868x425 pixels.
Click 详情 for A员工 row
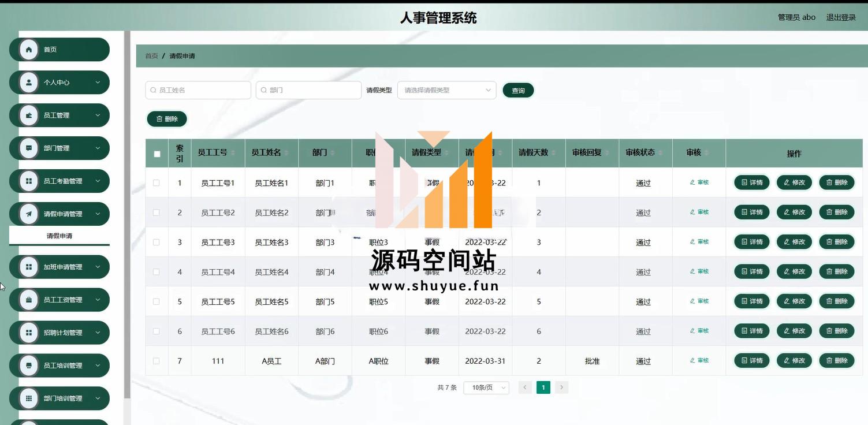pos(752,360)
